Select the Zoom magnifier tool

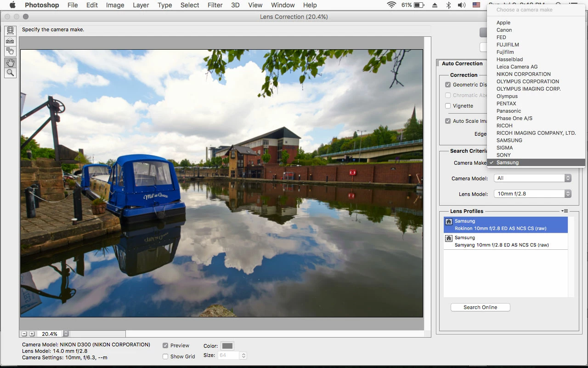[x=10, y=73]
